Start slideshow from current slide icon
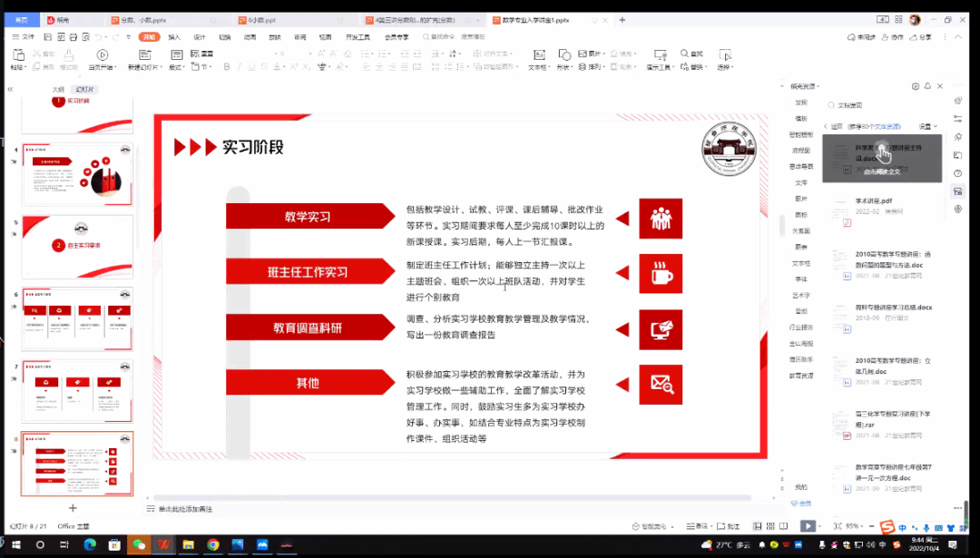980x558 pixels. point(102,56)
